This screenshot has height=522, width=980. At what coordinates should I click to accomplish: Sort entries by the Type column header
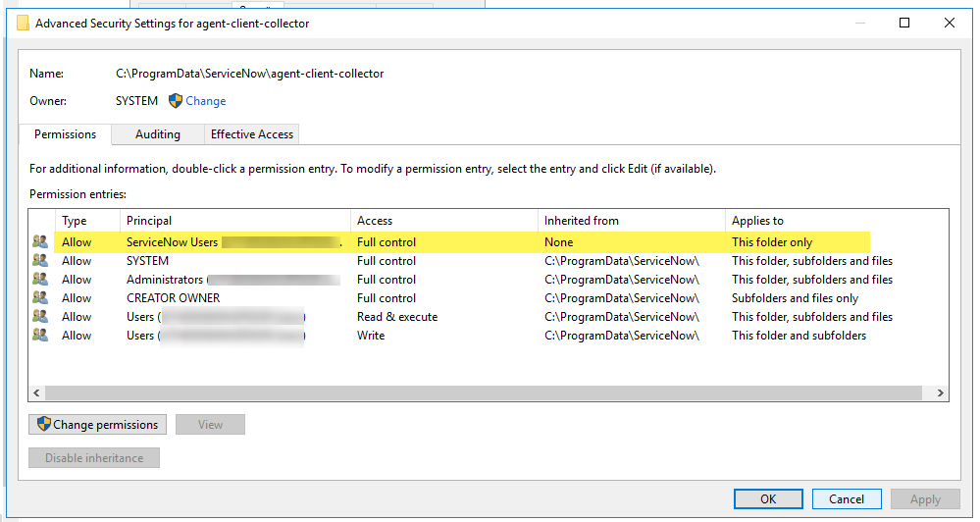(x=87, y=221)
